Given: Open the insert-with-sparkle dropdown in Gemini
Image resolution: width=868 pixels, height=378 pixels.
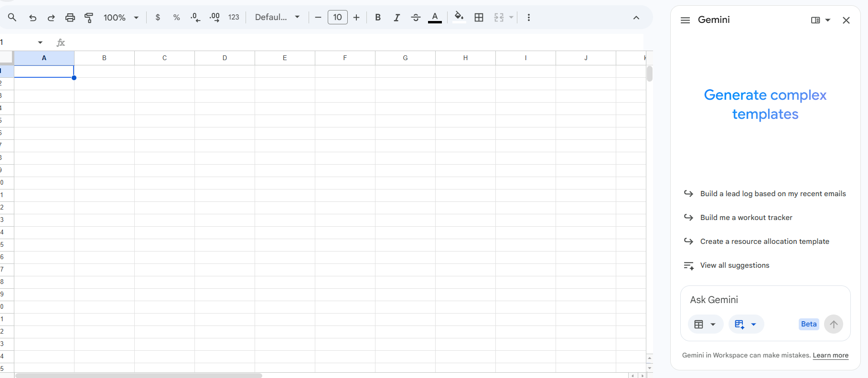Looking at the screenshot, I should 746,325.
